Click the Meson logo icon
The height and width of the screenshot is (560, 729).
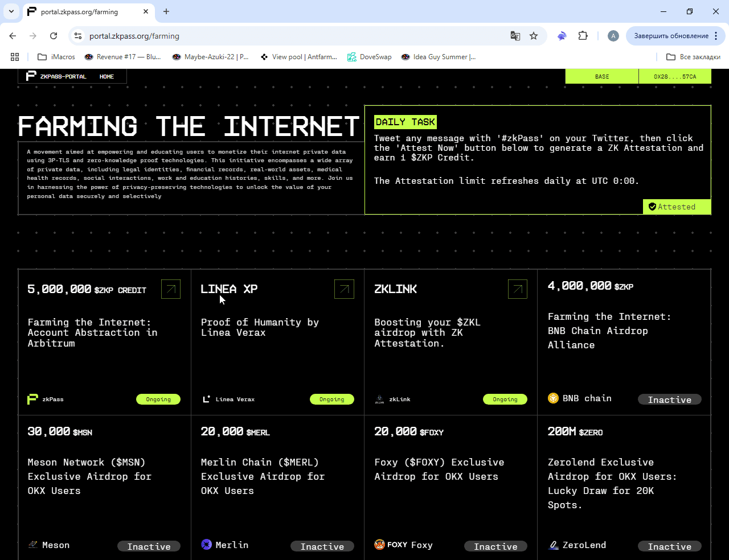(x=33, y=545)
